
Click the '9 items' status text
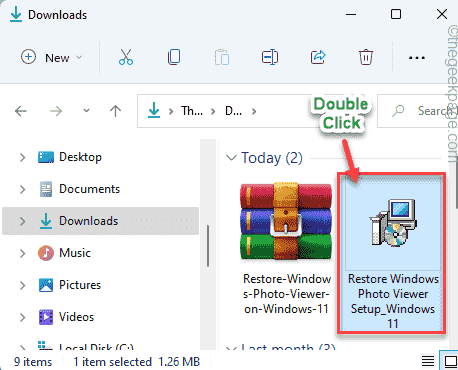coord(33,362)
